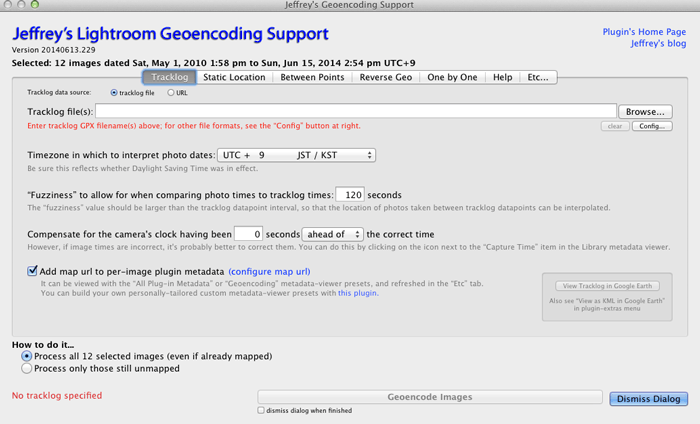Click the 'How to do it...' heading
Viewport: 700px width, 424px height.
[x=43, y=345]
